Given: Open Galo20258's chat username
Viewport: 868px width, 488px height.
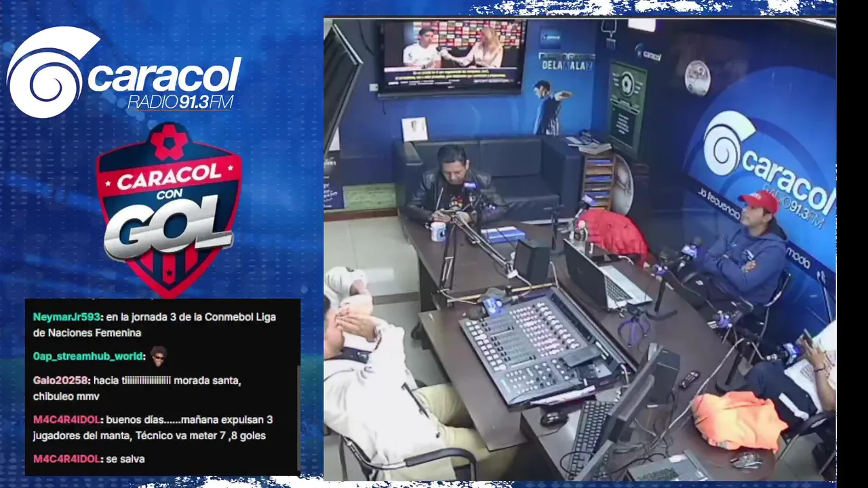Looking at the screenshot, I should (62, 380).
